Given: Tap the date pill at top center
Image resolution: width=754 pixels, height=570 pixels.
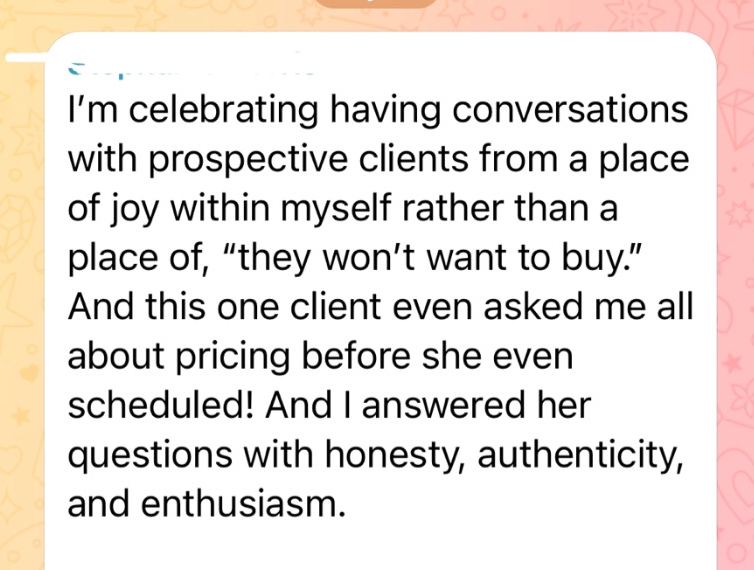Looking at the screenshot, I should [377, 3].
